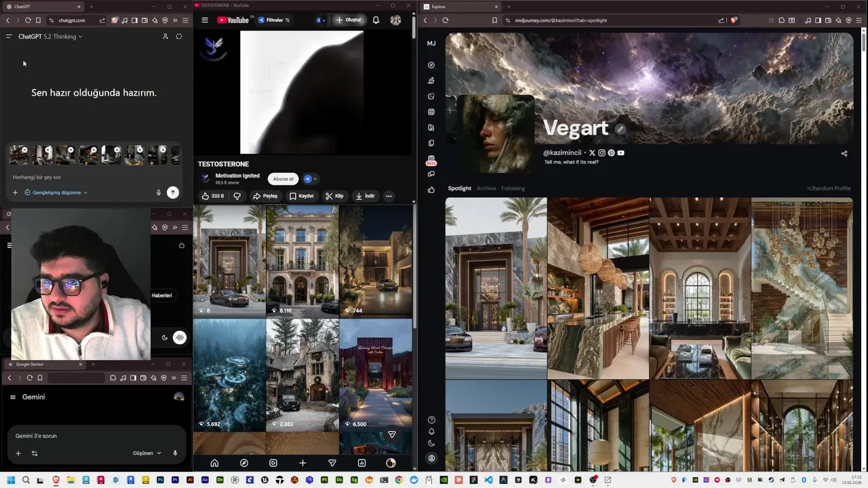The width and height of the screenshot is (868, 488).
Task: Open the thumbnail with 6.500 views
Action: 376,375
